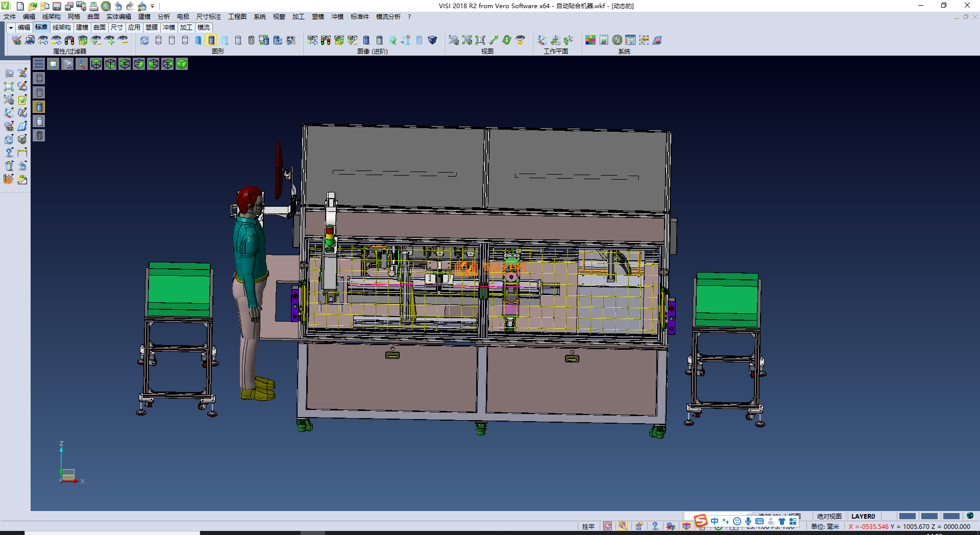Click the traffic light filter icon in 属性/过滤器
980x535 pixels.
click(x=69, y=40)
